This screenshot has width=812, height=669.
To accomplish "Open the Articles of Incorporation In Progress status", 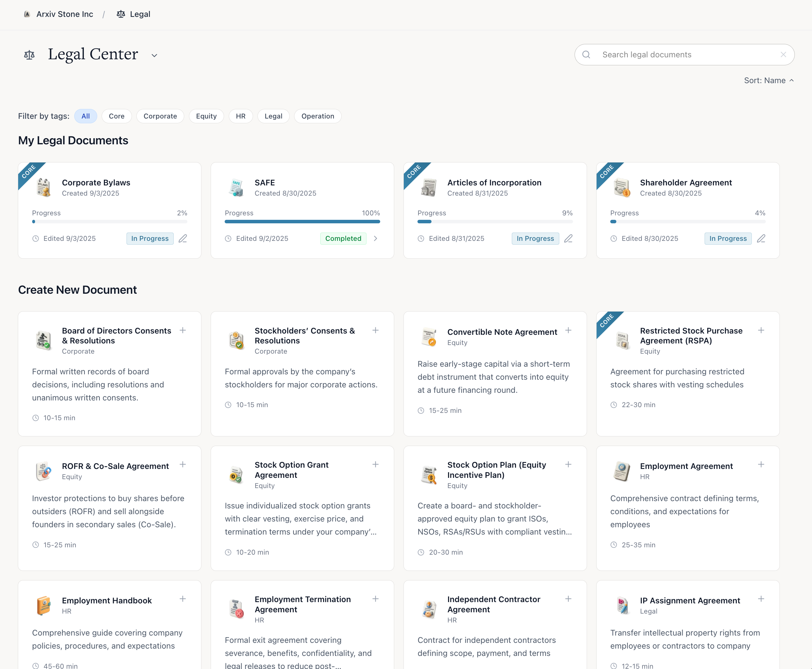I will pyautogui.click(x=535, y=239).
